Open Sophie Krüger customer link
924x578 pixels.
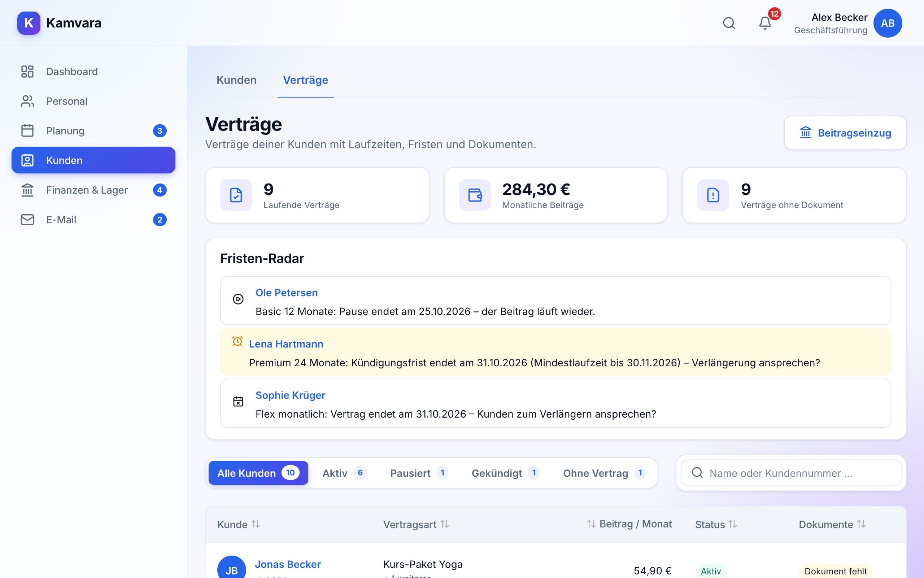(x=290, y=395)
